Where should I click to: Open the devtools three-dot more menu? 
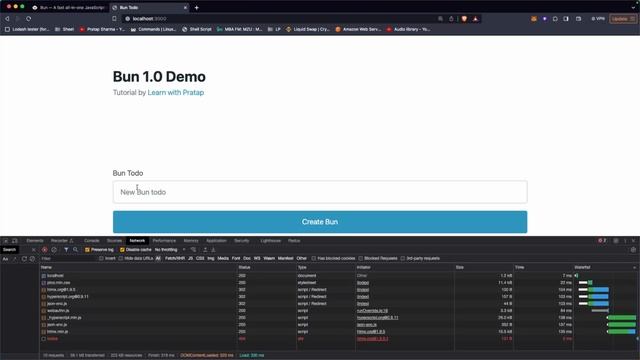click(x=625, y=241)
